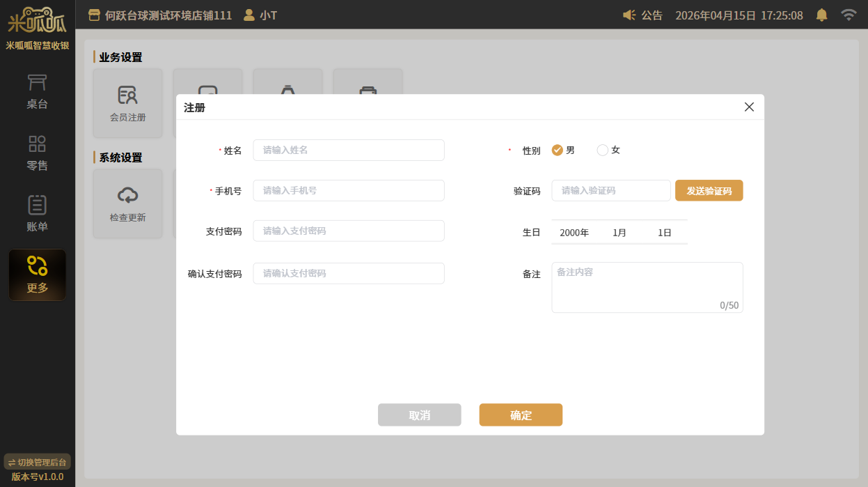Click the user avatar icon 小T

[249, 15]
